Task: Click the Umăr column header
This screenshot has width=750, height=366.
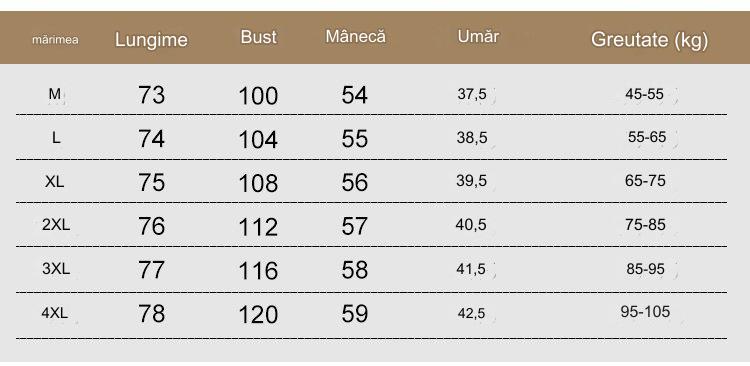Action: tap(478, 36)
